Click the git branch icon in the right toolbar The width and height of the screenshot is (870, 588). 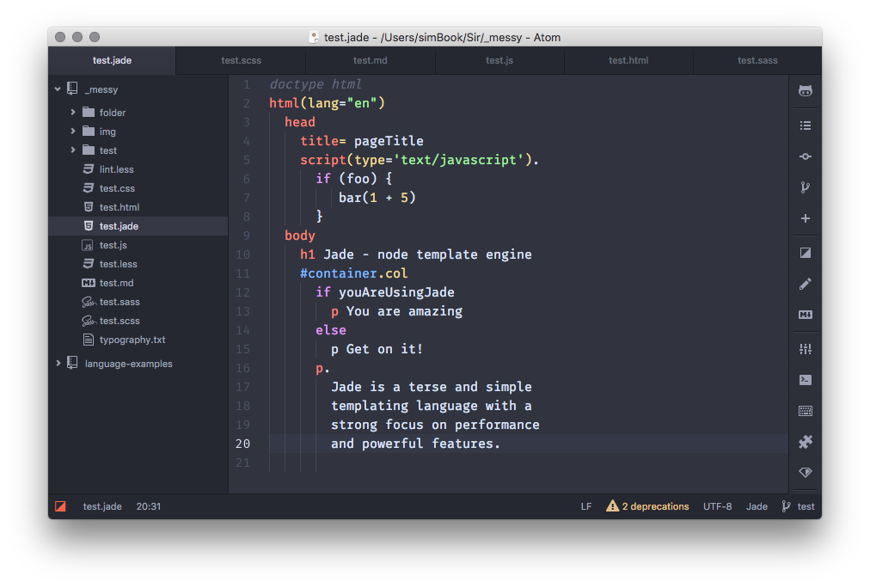(805, 187)
